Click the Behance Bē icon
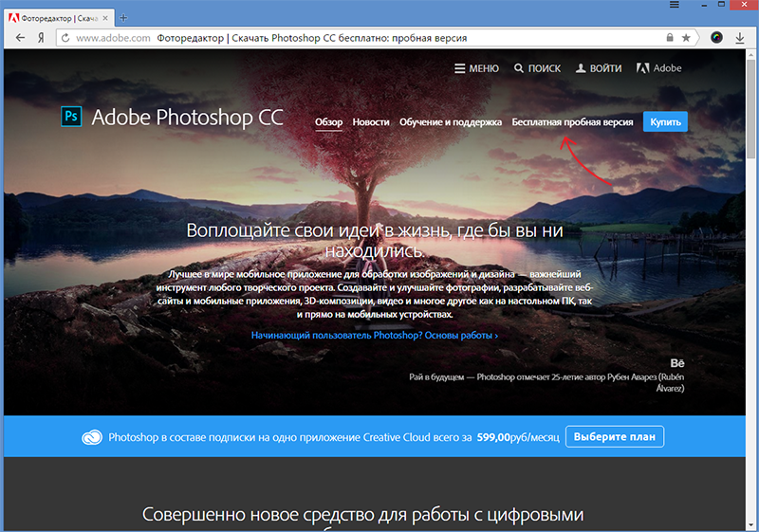The width and height of the screenshot is (759, 532). pyautogui.click(x=677, y=363)
